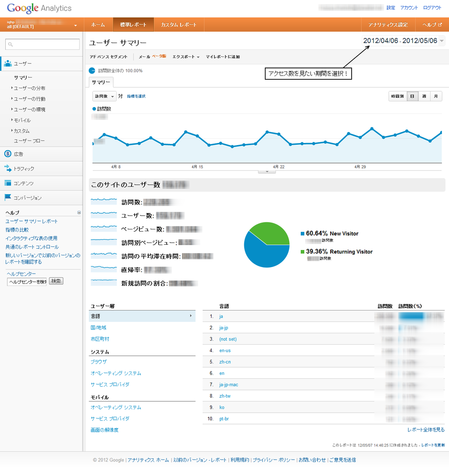Viewport: 449px width, 468px height.
Task: Click the Google Analytics logo
Action: point(39,8)
